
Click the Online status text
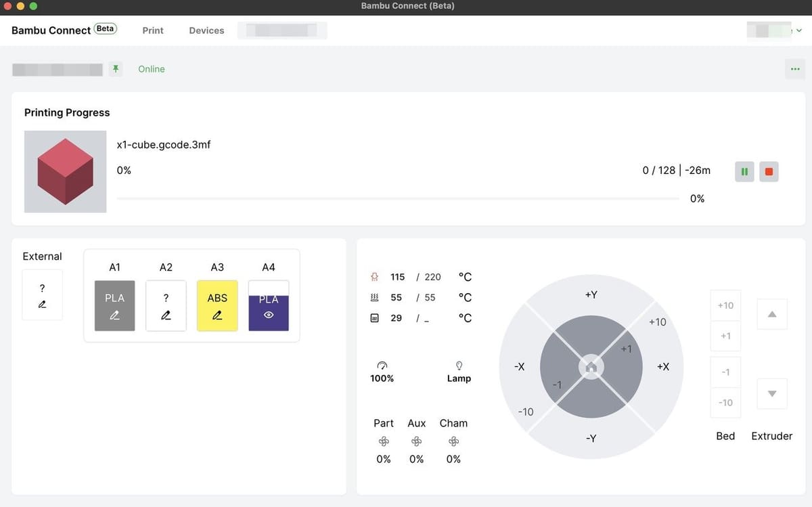tap(152, 69)
